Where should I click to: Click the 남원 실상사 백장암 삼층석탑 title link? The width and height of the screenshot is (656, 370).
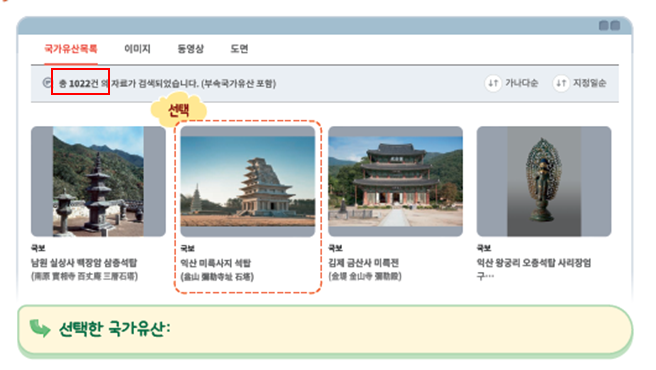(x=84, y=263)
